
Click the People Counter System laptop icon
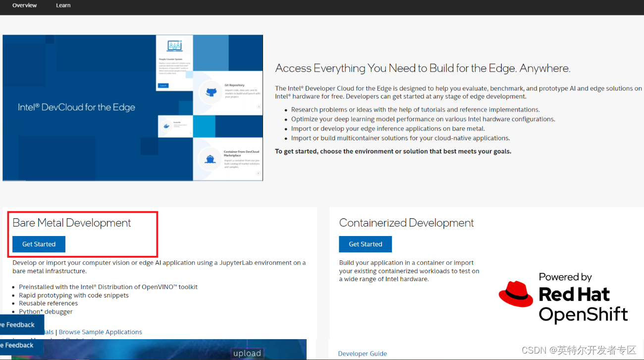[174, 45]
